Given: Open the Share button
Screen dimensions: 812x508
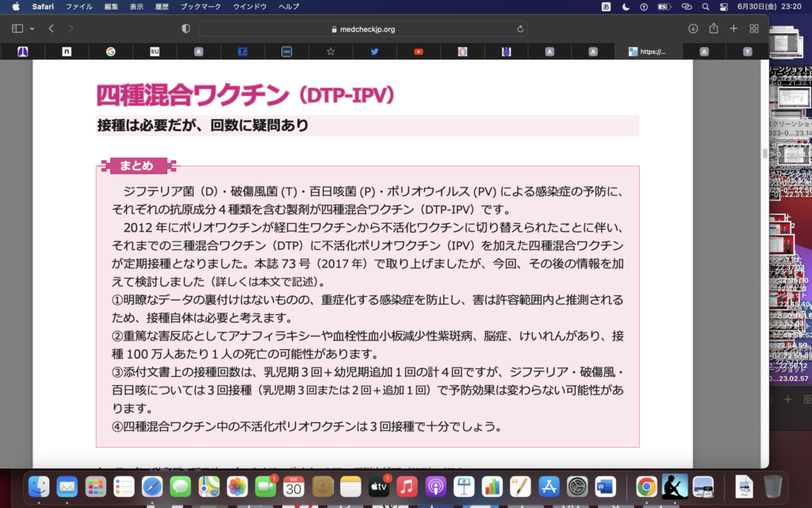Looking at the screenshot, I should point(714,29).
